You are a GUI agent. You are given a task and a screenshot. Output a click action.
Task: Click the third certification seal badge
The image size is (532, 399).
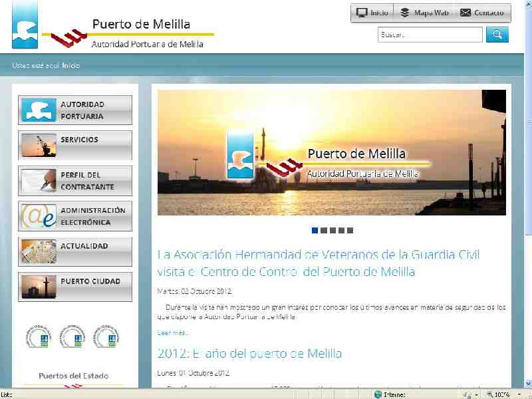106,336
